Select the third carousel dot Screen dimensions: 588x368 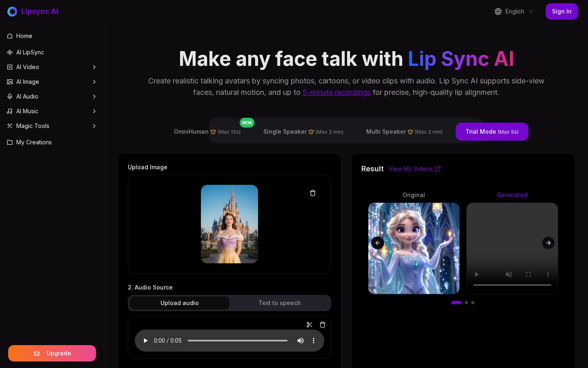coord(473,303)
